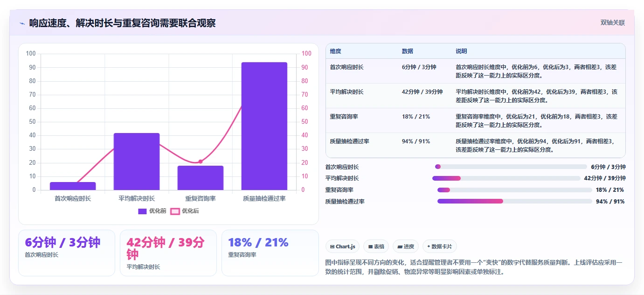Viewport: 644px width, 295px height.
Task: Click the table cell 94% / 91%
Action: (415, 141)
